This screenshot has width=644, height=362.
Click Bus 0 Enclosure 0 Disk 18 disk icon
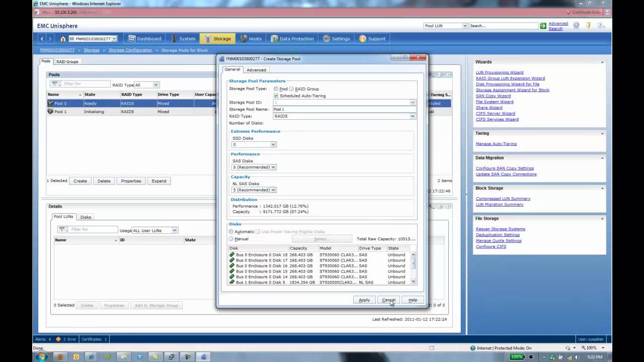pyautogui.click(x=232, y=255)
